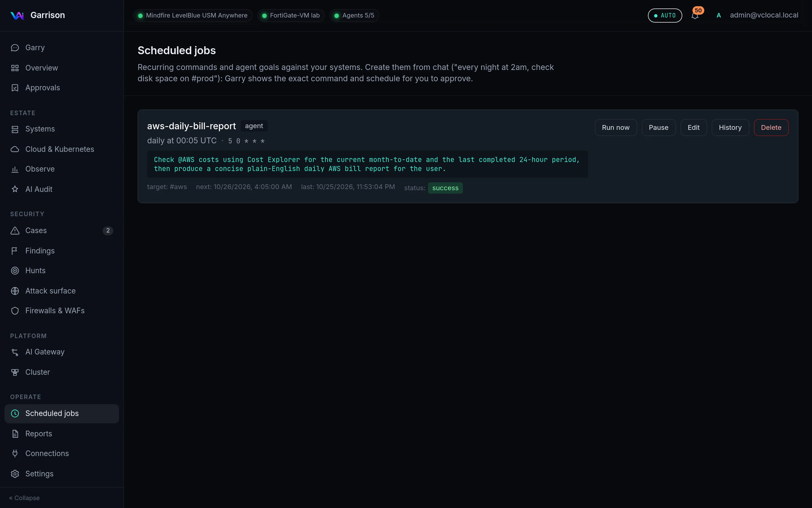
Task: Click the aws-daily-bill-report job title
Action: (x=191, y=126)
